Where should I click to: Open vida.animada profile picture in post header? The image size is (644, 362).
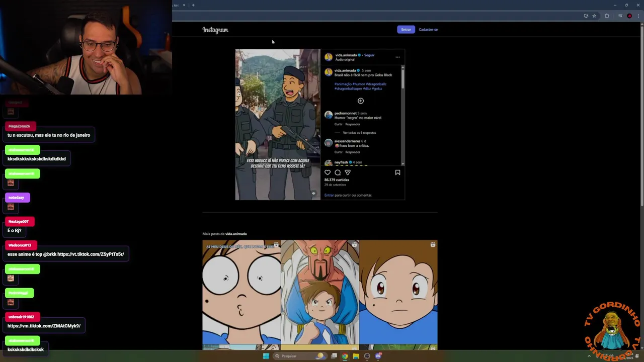tap(329, 57)
